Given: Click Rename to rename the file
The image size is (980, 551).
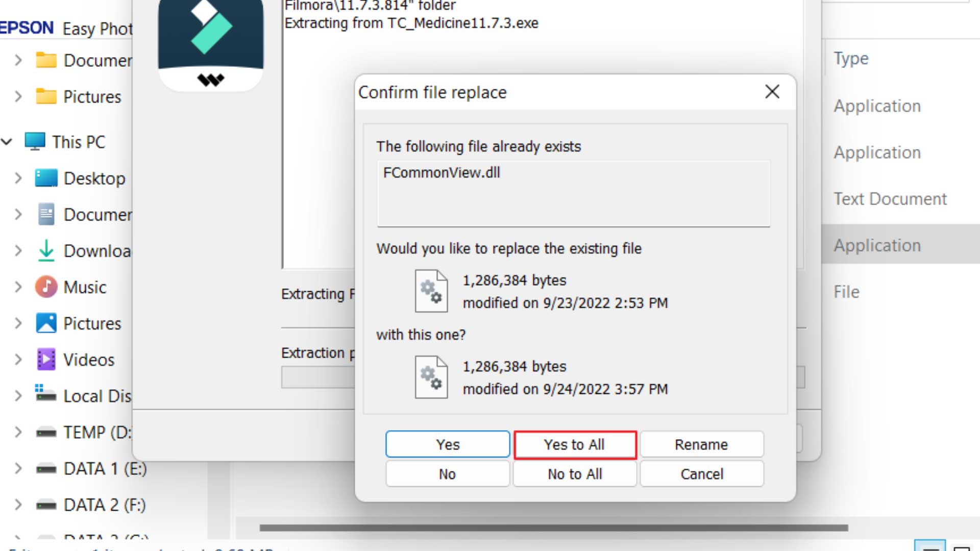Looking at the screenshot, I should 701,445.
